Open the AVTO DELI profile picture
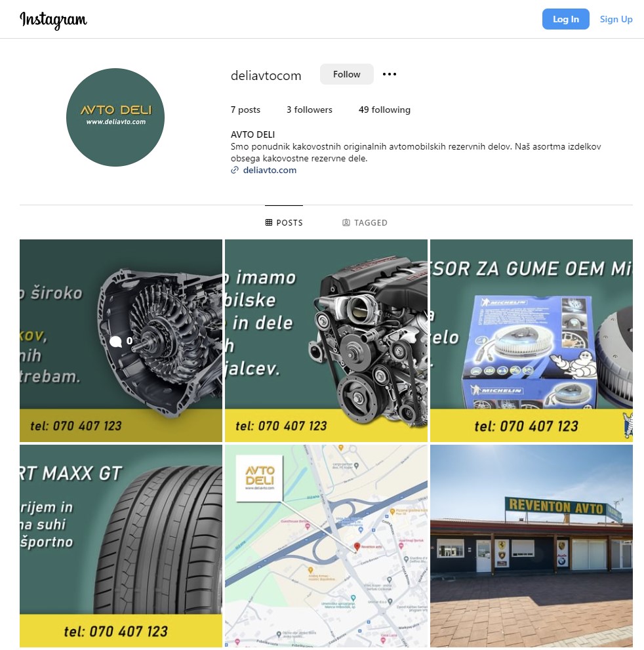This screenshot has width=644, height=650. pyautogui.click(x=115, y=117)
